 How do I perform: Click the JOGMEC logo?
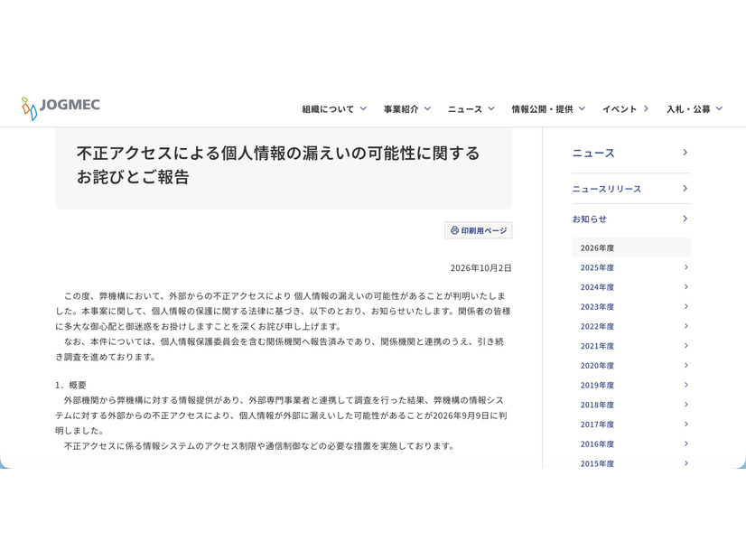tap(61, 108)
